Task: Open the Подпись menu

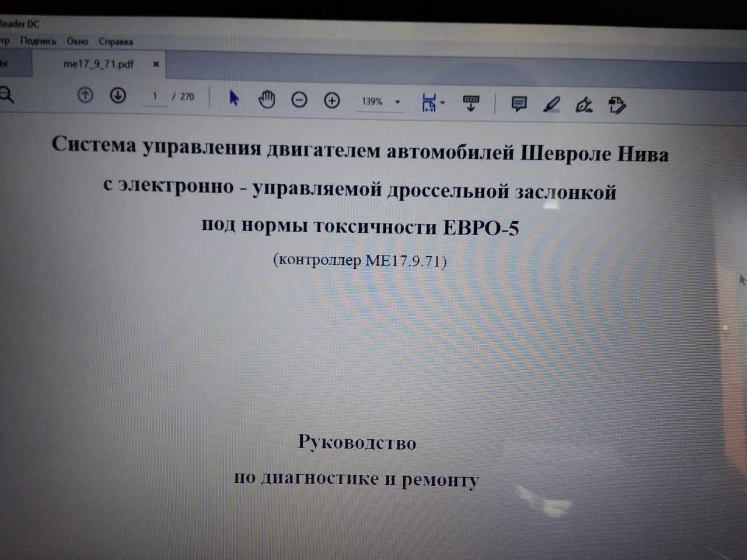Action: pos(38,41)
